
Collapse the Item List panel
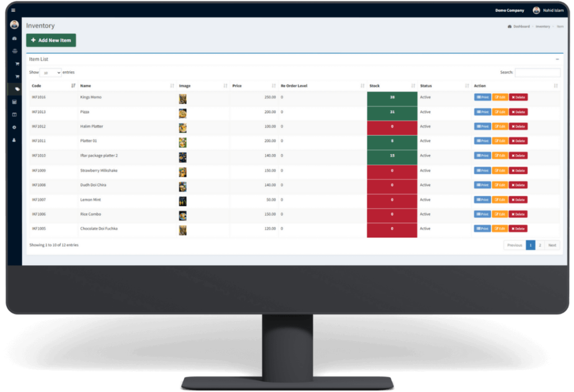[557, 59]
